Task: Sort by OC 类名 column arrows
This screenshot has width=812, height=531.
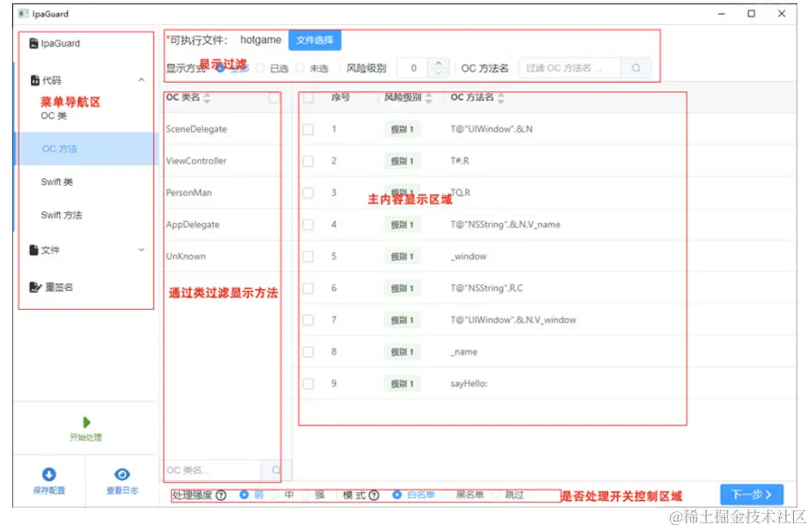Action: 206,98
